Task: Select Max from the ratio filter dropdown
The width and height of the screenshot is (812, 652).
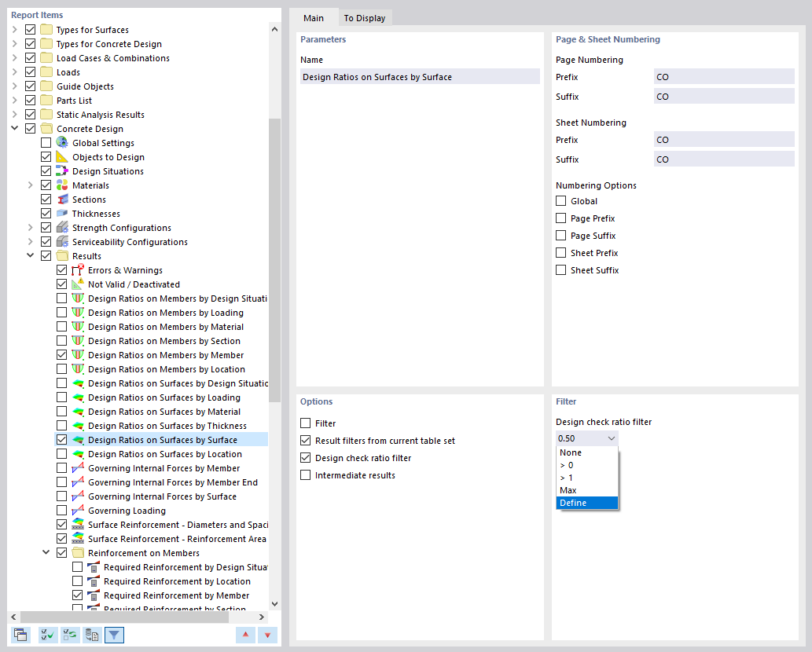Action: (568, 489)
